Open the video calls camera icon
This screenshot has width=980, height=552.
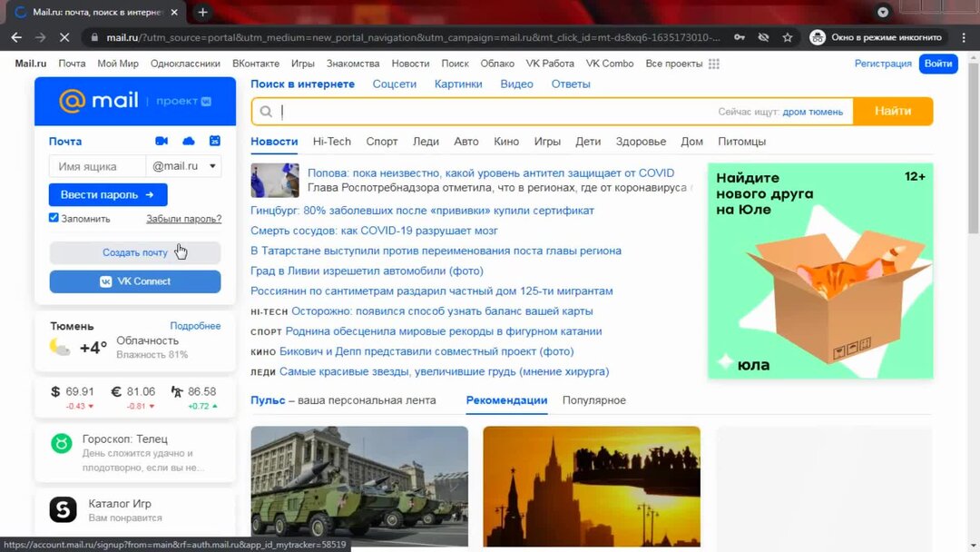162,142
